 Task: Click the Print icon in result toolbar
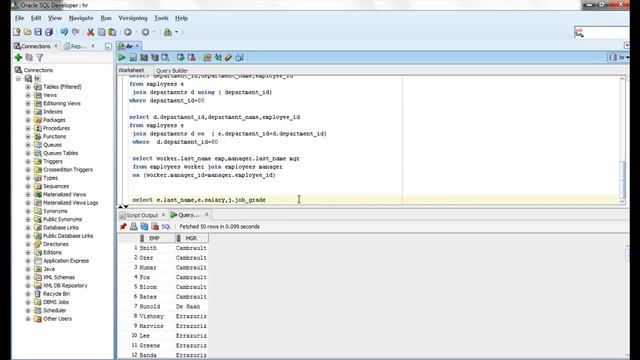(x=133, y=226)
